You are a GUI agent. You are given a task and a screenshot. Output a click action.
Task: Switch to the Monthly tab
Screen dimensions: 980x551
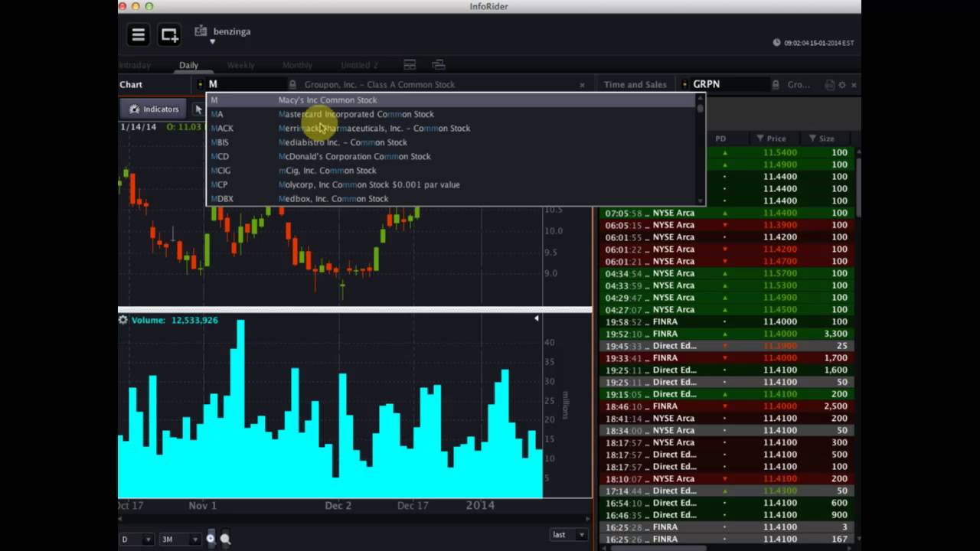click(x=297, y=65)
